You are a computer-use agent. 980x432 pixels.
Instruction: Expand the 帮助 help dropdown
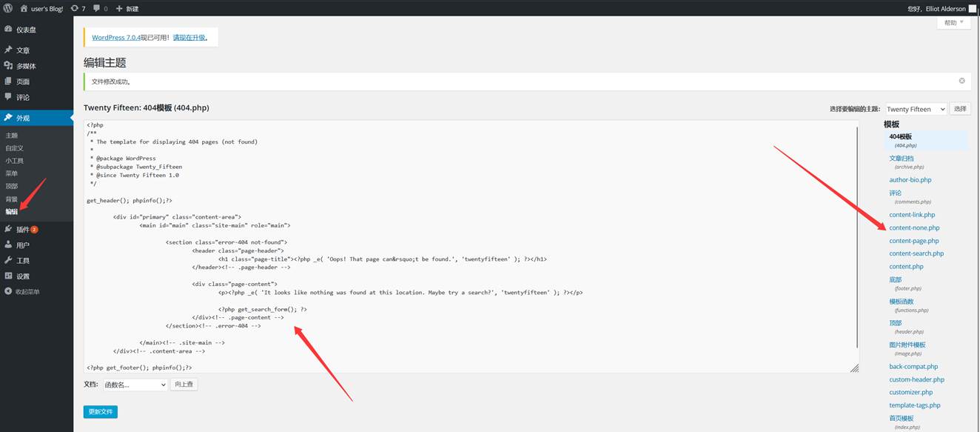pyautogui.click(x=953, y=23)
